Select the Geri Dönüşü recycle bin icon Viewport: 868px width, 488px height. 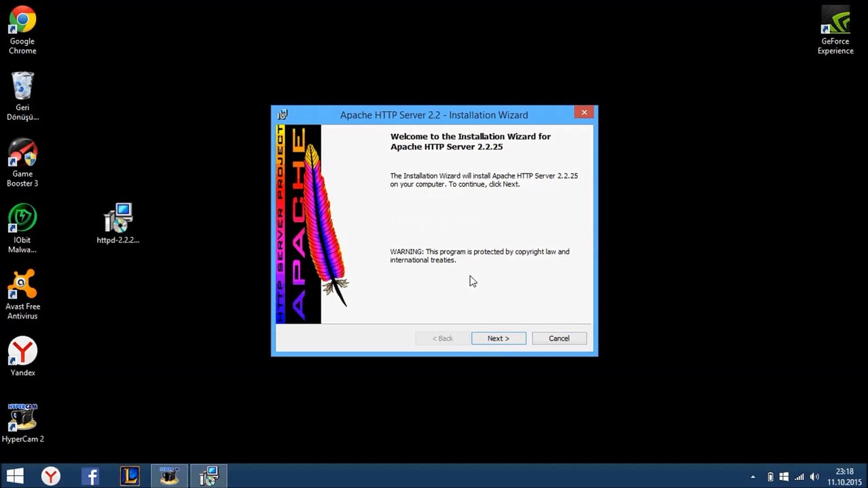(x=22, y=96)
